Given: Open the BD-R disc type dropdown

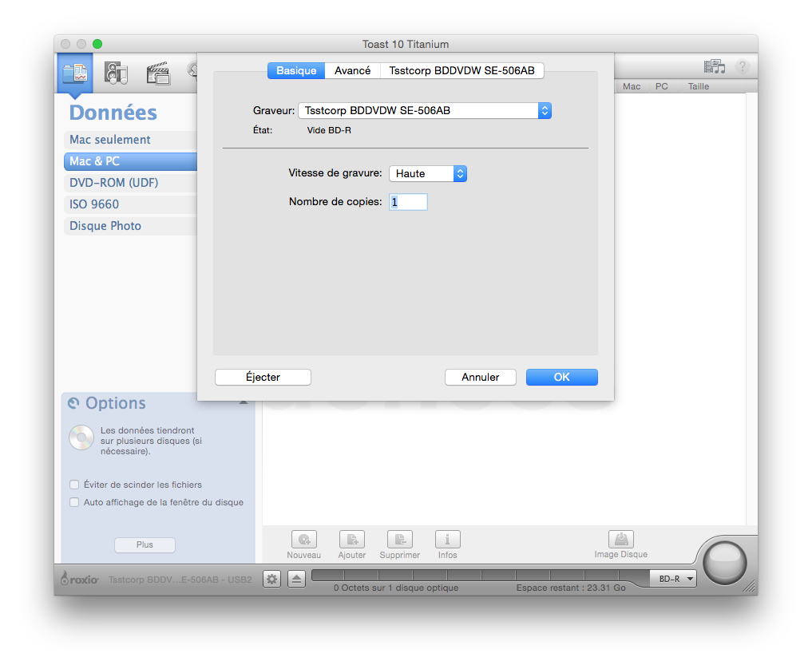Looking at the screenshot, I should [672, 579].
